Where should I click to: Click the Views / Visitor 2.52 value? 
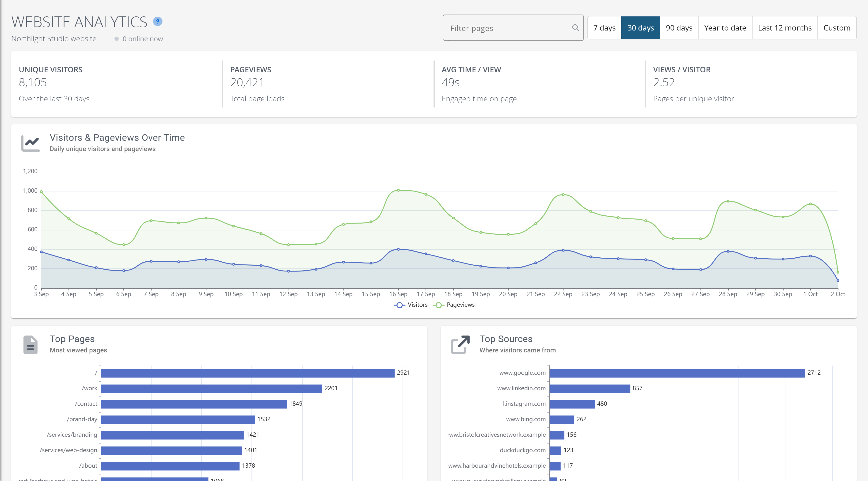click(664, 82)
